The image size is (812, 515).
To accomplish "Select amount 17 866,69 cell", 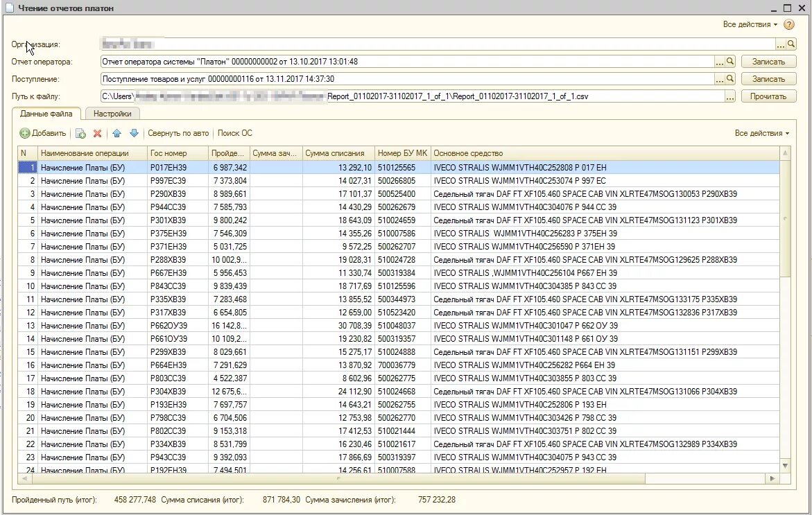I will 338,457.
